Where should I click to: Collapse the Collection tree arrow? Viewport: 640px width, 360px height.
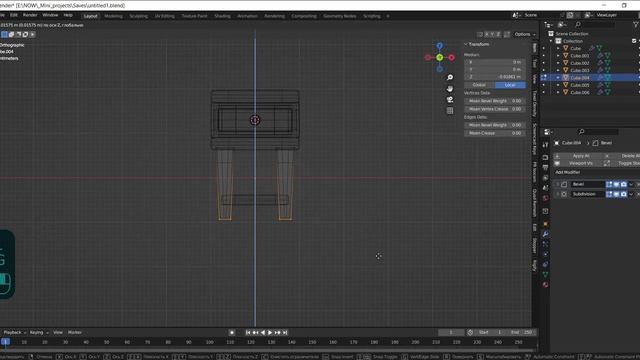(x=551, y=41)
